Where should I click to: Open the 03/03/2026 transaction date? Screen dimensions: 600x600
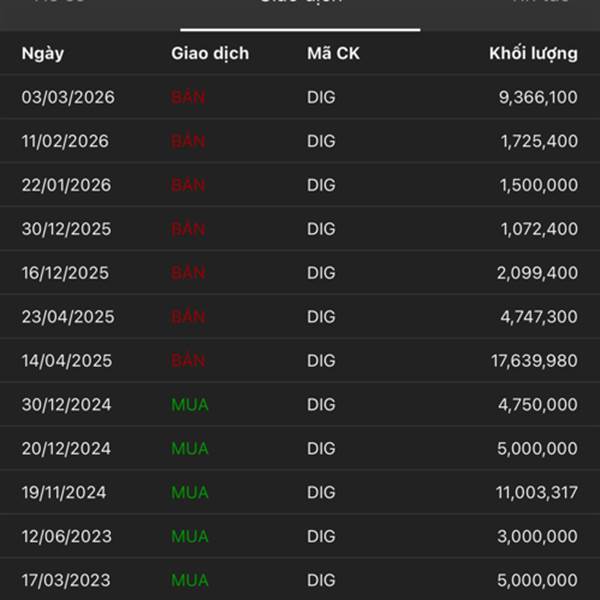click(x=68, y=97)
